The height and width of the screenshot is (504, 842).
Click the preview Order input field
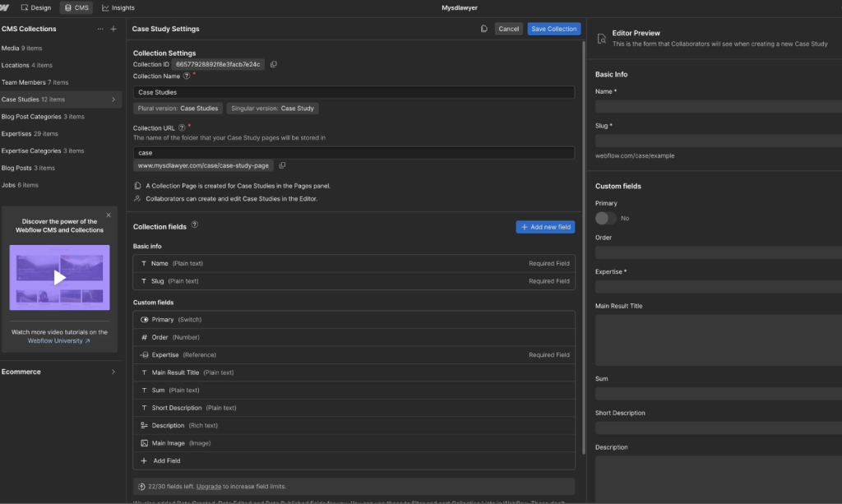(719, 252)
